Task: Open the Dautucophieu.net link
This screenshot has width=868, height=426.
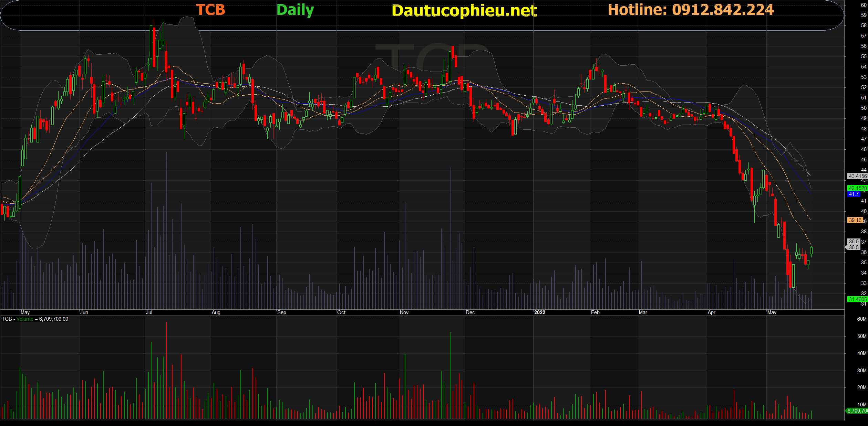Action: point(464,11)
